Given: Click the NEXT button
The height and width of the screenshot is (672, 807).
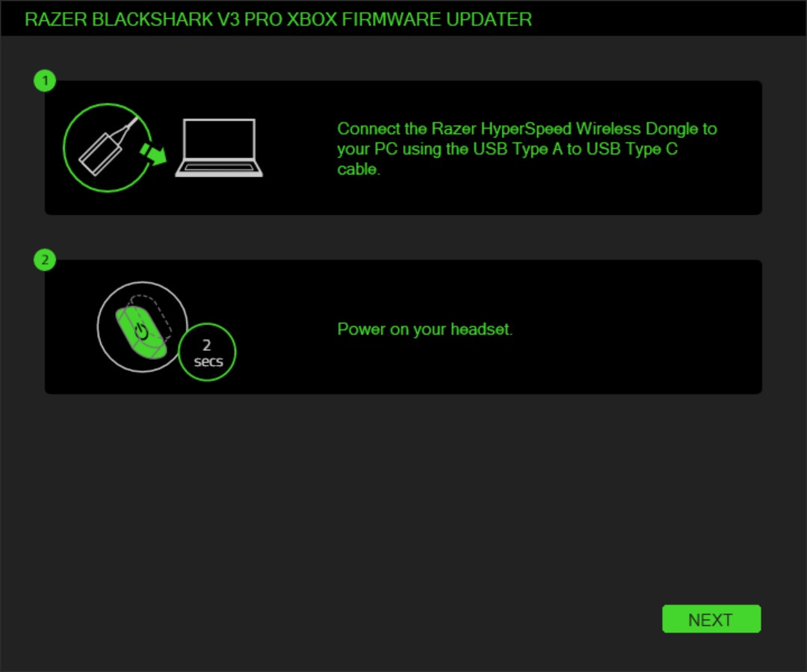Looking at the screenshot, I should coord(711,619).
